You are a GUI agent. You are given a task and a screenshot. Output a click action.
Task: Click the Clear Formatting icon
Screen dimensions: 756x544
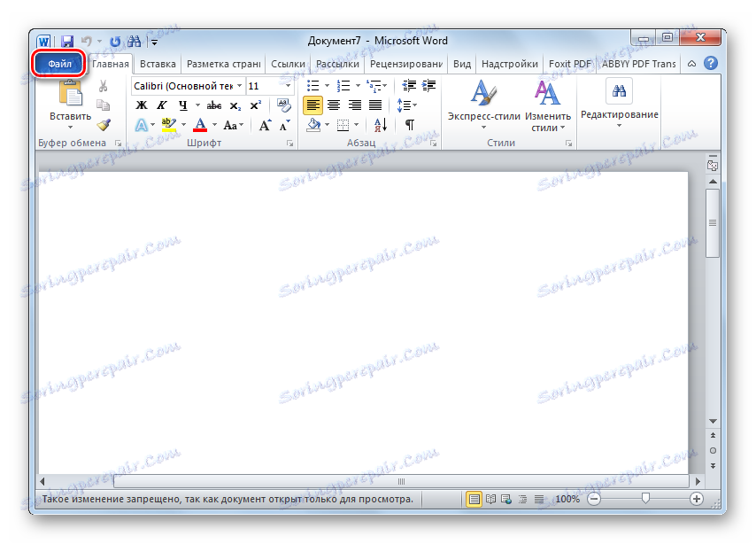coord(284,105)
